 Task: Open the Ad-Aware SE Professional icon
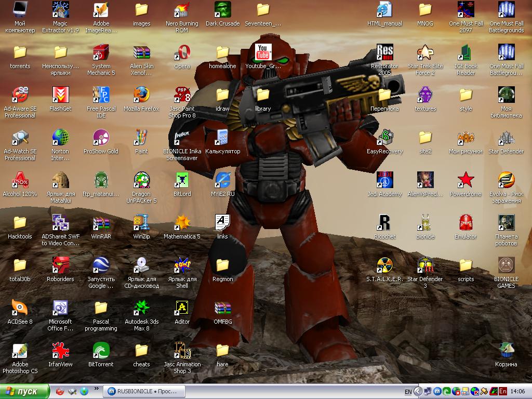(20, 95)
